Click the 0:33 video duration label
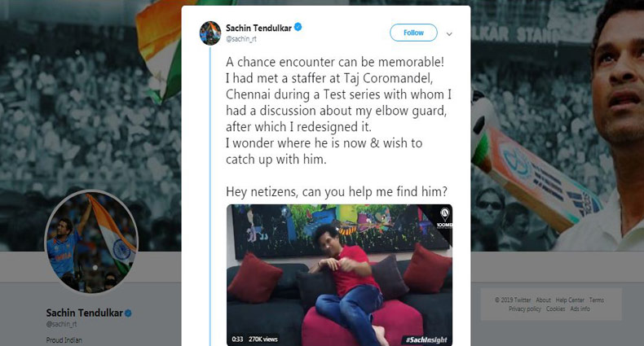Image resolution: width=644 pixels, height=346 pixels. tap(237, 339)
